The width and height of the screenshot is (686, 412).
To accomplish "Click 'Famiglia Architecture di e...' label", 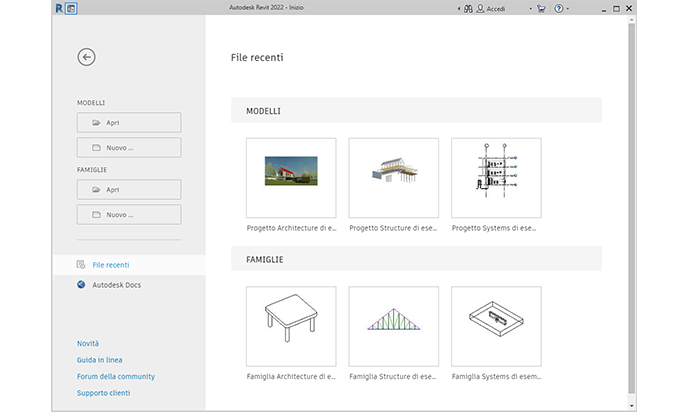I will click(x=291, y=376).
